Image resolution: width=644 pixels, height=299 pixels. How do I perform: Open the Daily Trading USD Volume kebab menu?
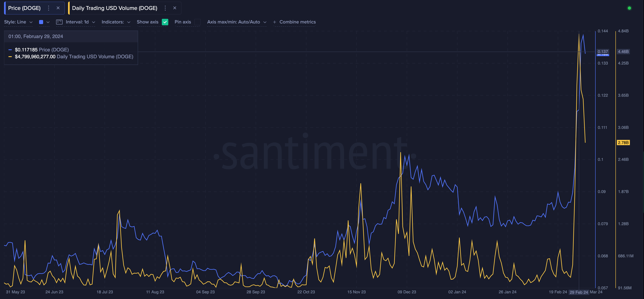(165, 8)
